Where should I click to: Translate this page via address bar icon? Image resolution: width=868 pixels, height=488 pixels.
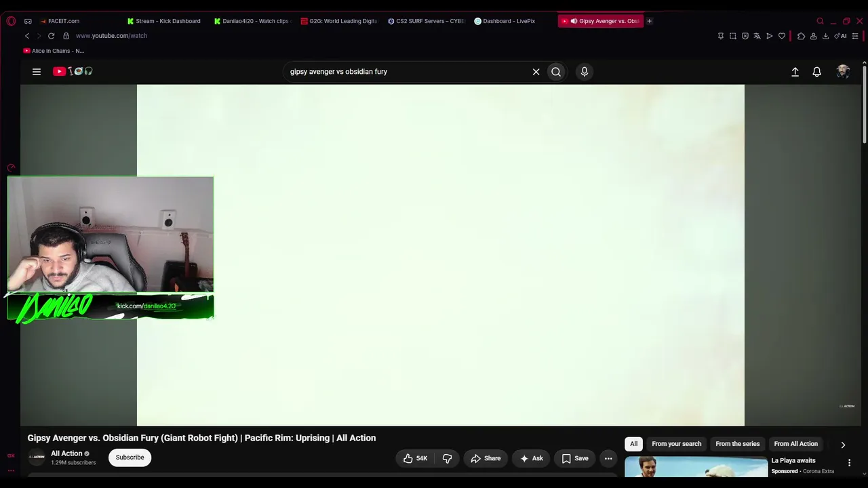point(757,36)
